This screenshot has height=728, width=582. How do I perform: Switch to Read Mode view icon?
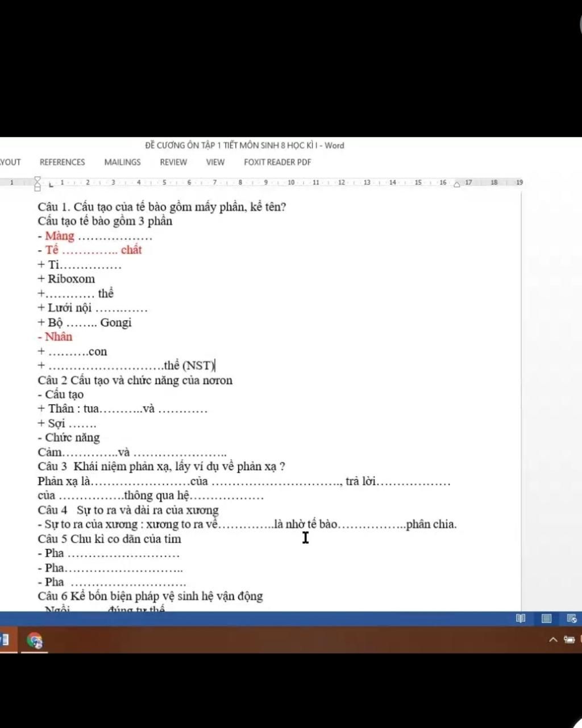pyautogui.click(x=520, y=618)
